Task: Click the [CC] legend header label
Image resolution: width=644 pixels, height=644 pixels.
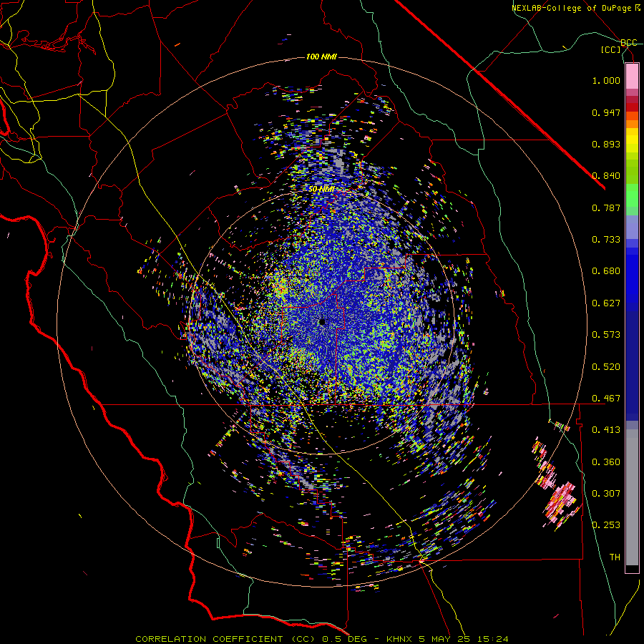Action: click(611, 49)
